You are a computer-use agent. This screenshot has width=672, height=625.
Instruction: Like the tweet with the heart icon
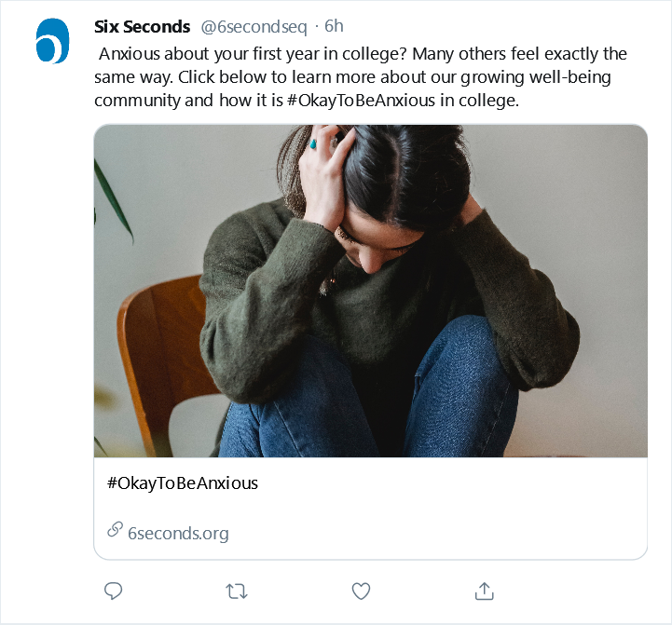pyautogui.click(x=361, y=591)
